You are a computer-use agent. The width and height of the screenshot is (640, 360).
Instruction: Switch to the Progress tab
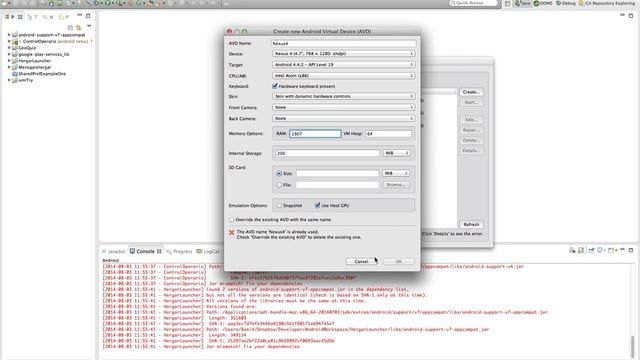(x=179, y=251)
